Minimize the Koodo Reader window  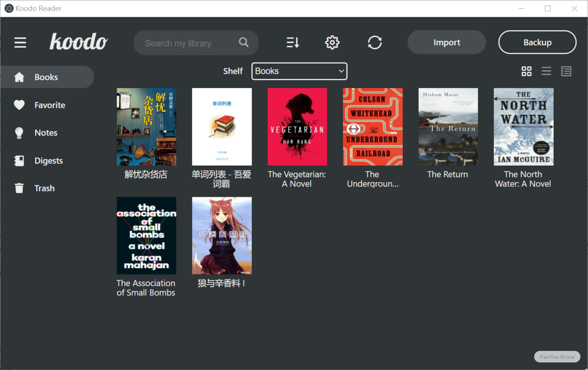(x=522, y=8)
